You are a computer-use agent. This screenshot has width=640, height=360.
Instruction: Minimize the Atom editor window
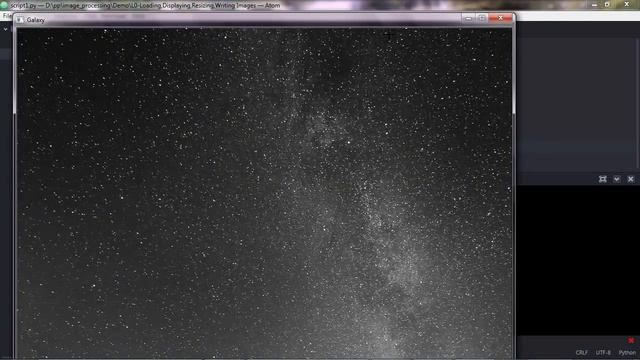coord(594,4)
